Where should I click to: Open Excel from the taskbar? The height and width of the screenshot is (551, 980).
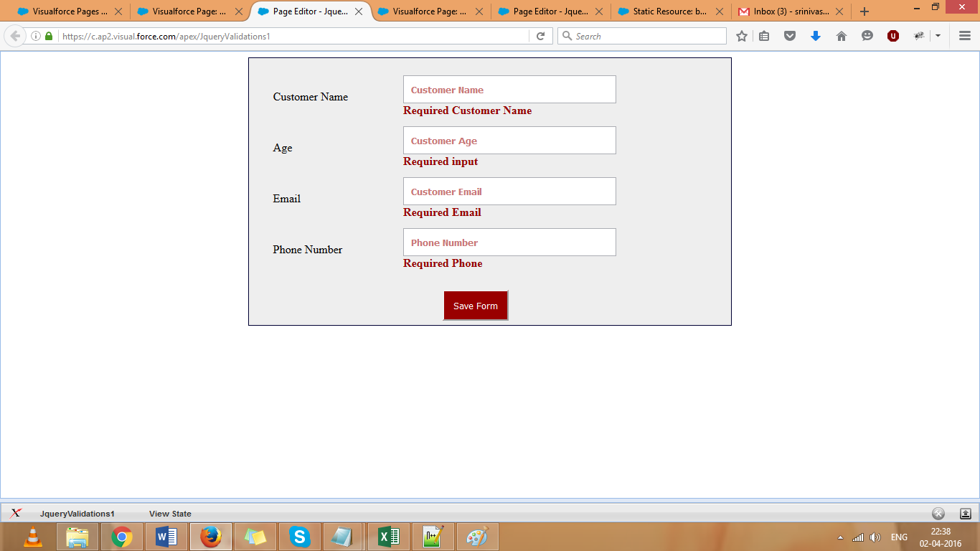[x=388, y=536]
